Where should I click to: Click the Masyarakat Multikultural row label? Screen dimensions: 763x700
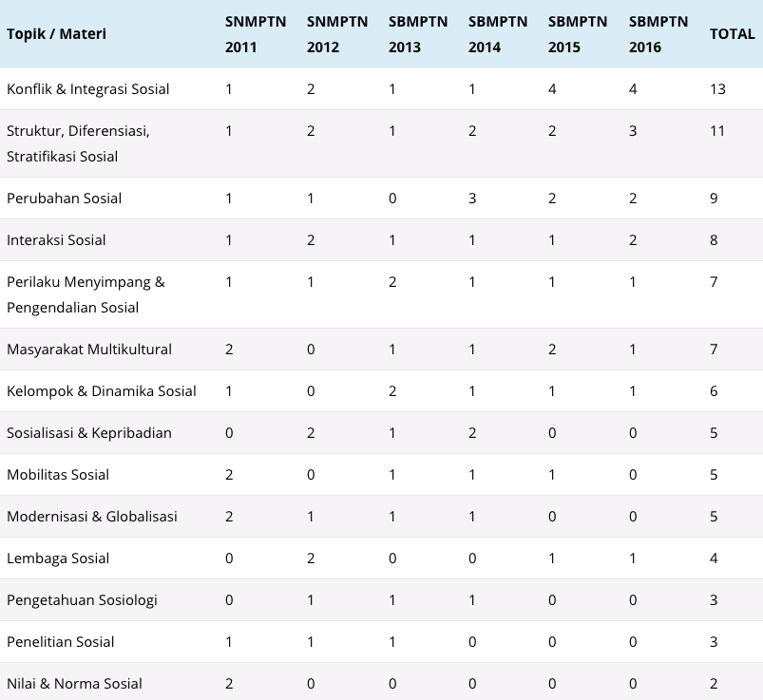89,350
